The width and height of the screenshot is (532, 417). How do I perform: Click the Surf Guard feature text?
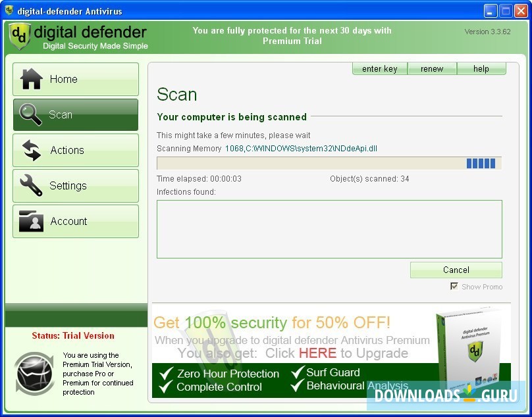[x=333, y=372]
